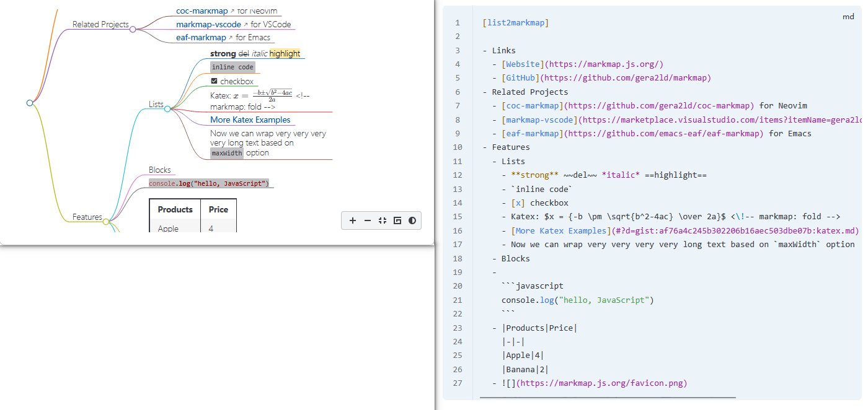Viewport: 868px width, 410px height.
Task: Collapse the Lists node circle
Action: tap(167, 109)
